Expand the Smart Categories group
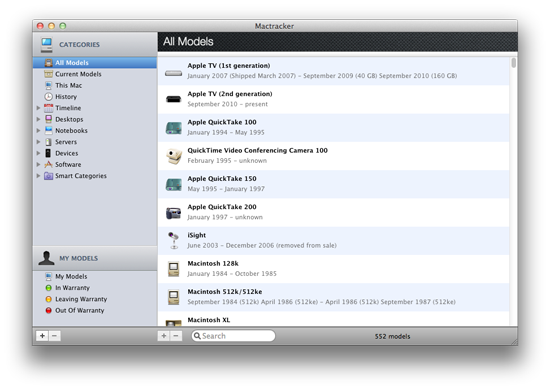The width and height of the screenshot is (550, 390). tap(38, 176)
